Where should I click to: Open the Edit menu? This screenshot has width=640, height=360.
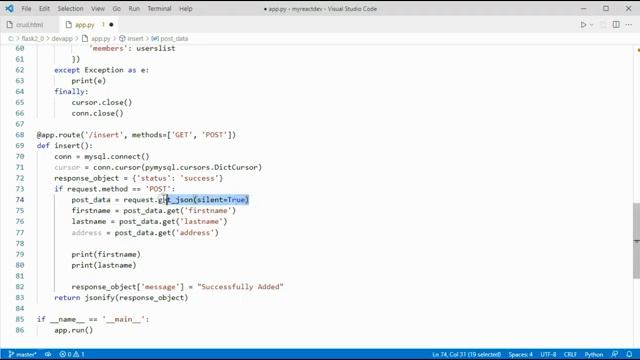[x=44, y=9]
